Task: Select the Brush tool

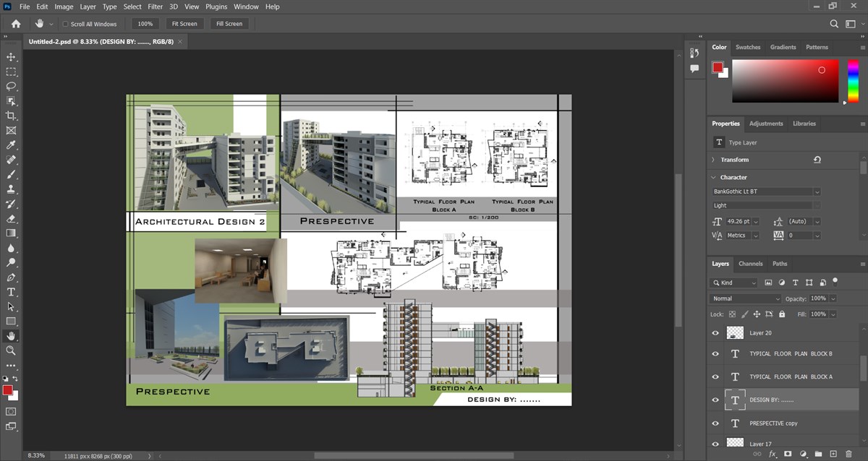Action: tap(11, 174)
